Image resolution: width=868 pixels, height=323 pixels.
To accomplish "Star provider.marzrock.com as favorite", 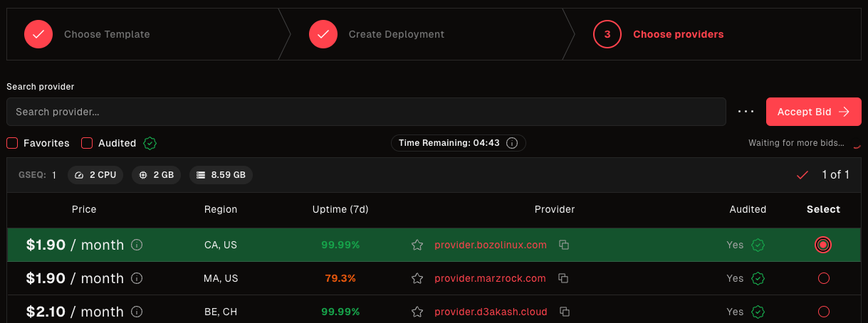I will (417, 279).
